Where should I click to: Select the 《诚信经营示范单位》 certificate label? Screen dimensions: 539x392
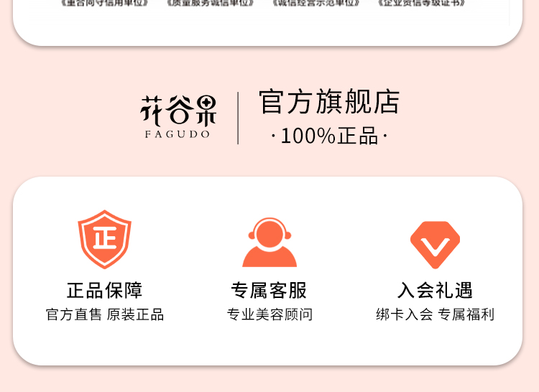point(316,4)
